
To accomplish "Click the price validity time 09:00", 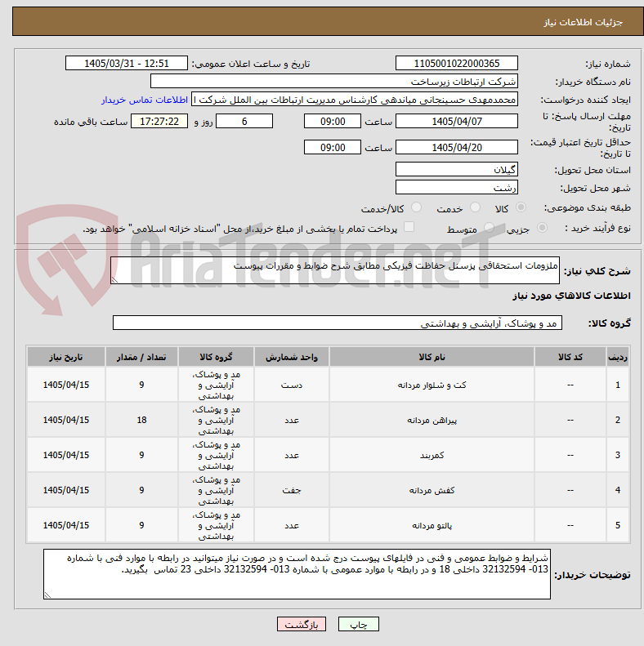I will click(333, 148).
